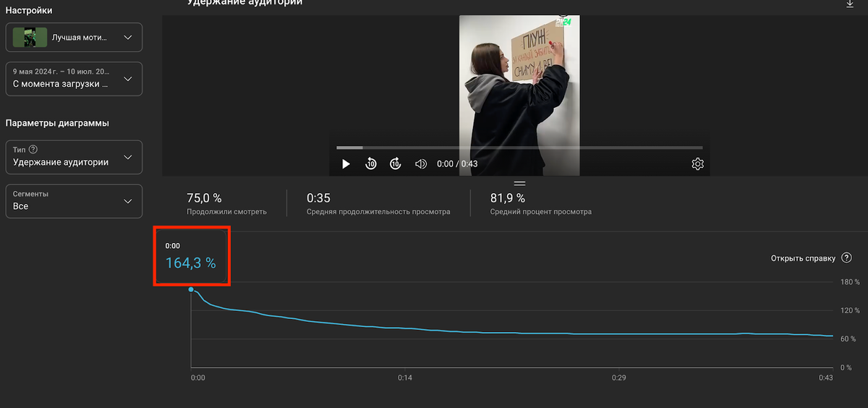Click the 0:00 / 0:43 time display

pyautogui.click(x=457, y=164)
